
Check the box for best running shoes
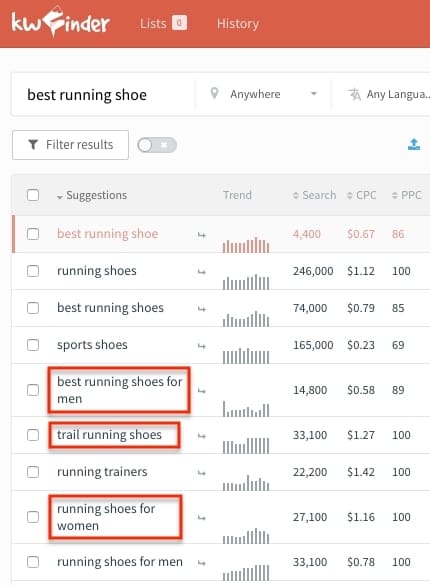pos(33,308)
